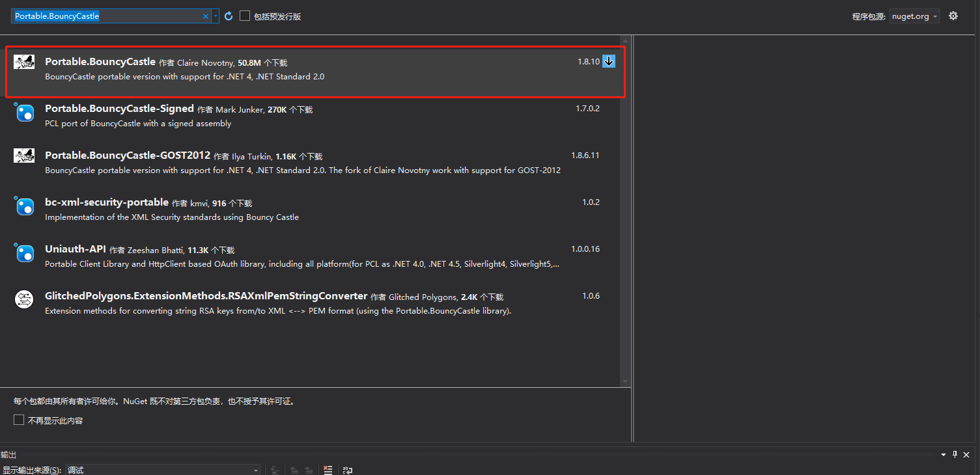Click the 输出 output panel title
Image resolution: width=980 pixels, height=475 pixels.
coord(8,455)
